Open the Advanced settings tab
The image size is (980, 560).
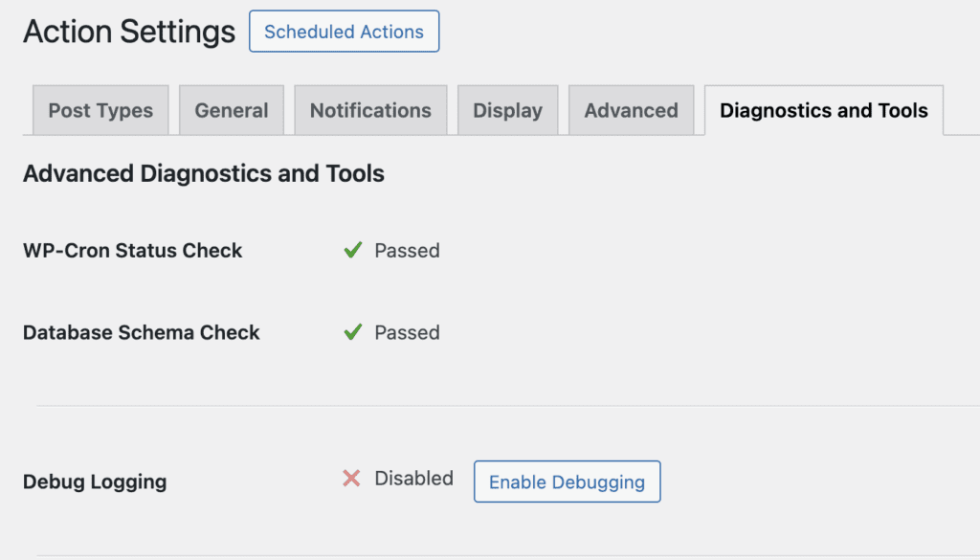pos(631,110)
